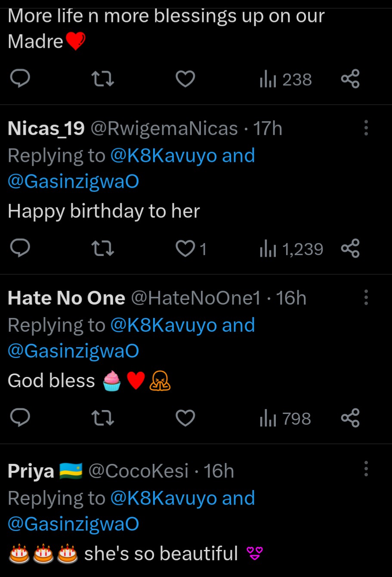This screenshot has height=577, width=392.
Task: Retweet the Madre blessings tweet
Action: 103,79
